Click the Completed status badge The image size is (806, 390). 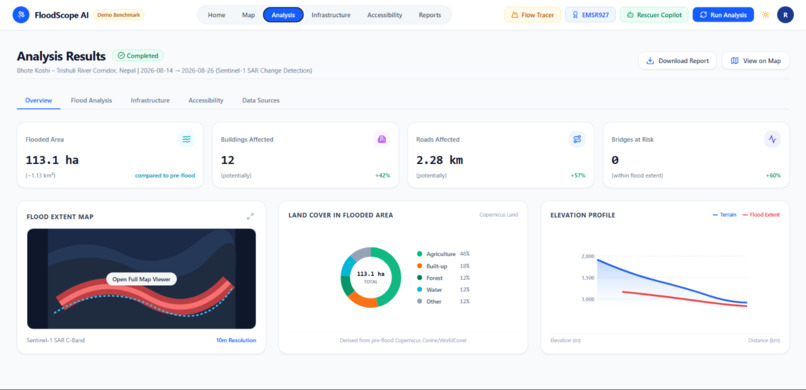tap(138, 55)
